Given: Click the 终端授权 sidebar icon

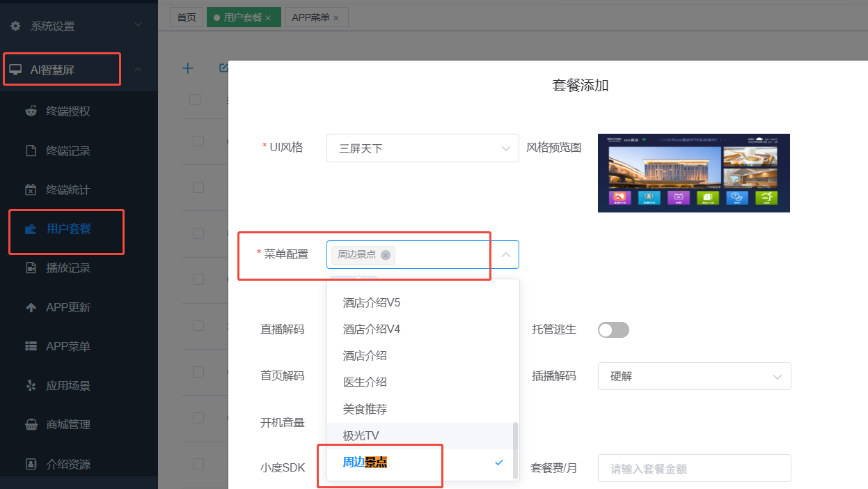Looking at the screenshot, I should coord(31,111).
